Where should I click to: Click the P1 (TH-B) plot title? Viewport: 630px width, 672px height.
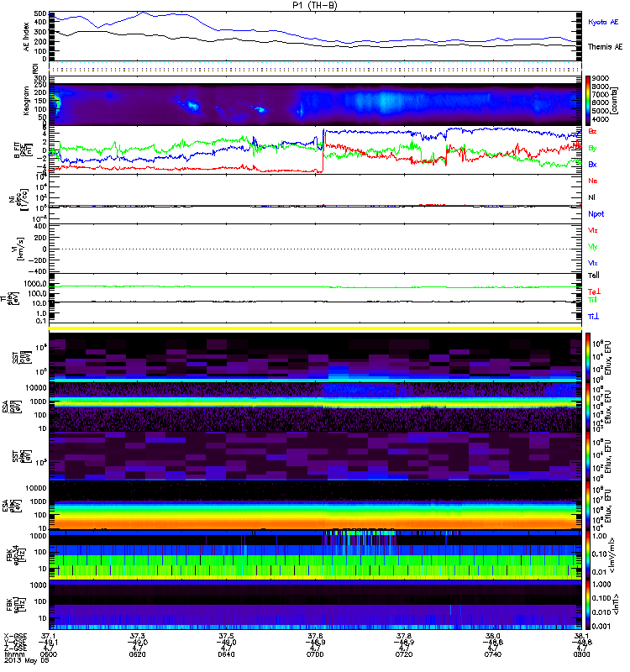click(315, 5)
